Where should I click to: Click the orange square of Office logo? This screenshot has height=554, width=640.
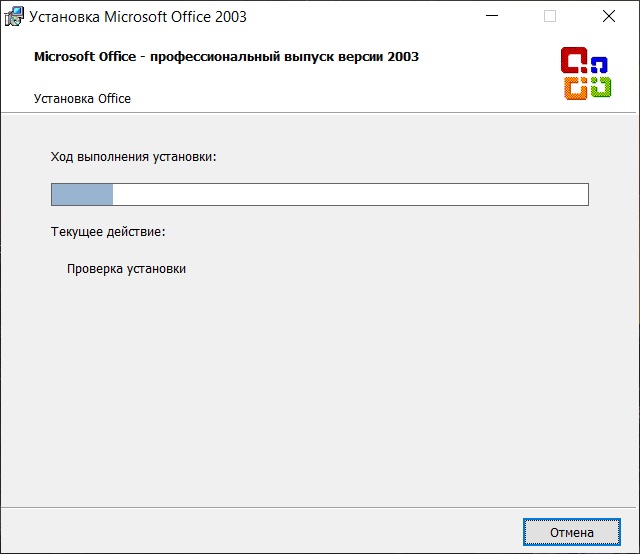(x=576, y=88)
